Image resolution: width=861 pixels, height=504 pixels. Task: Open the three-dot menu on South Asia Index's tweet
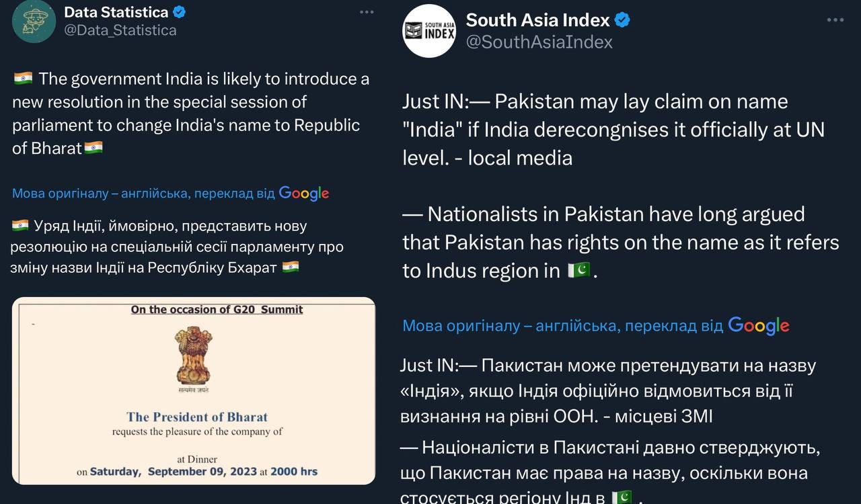pyautogui.click(x=834, y=21)
